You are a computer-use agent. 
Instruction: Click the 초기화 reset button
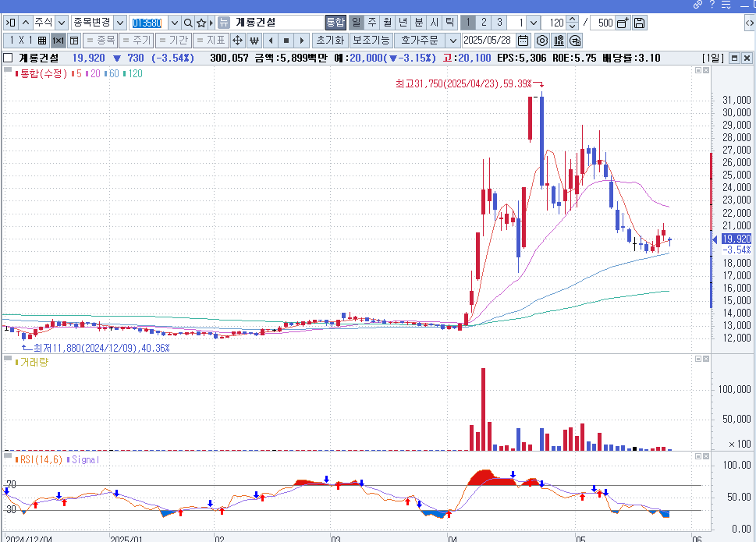tap(329, 40)
